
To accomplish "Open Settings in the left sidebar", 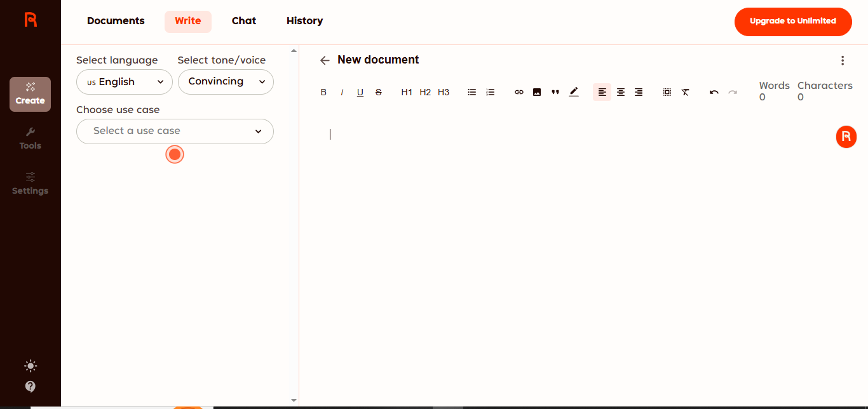I will coord(30,184).
